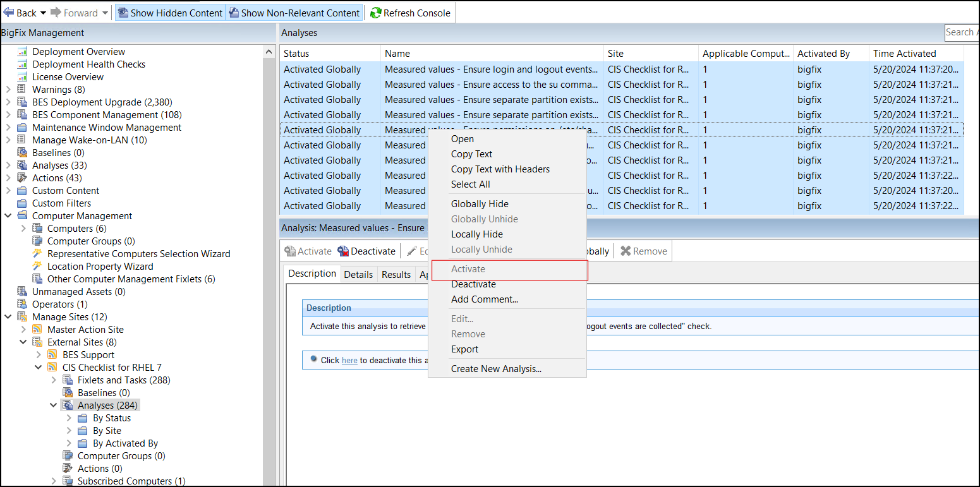Sort analyses by the Status column header
980x487 pixels.
click(x=330, y=54)
